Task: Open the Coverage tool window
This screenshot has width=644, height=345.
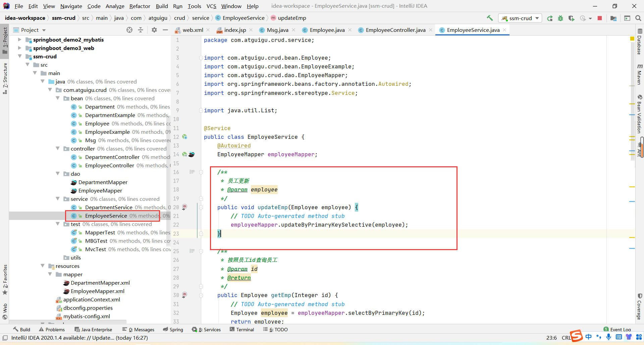Action: [640, 307]
